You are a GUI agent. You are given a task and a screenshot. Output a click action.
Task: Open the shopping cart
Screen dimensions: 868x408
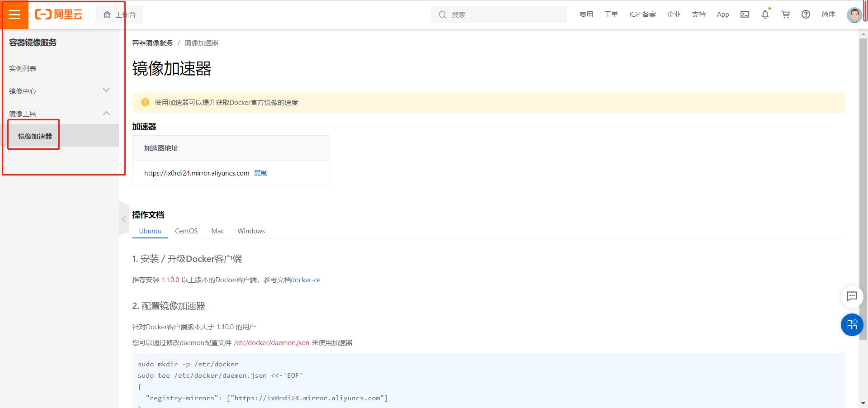point(786,14)
